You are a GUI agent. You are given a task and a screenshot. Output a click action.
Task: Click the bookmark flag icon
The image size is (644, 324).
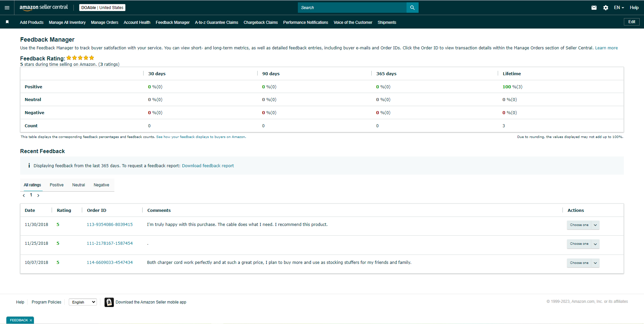pos(7,22)
